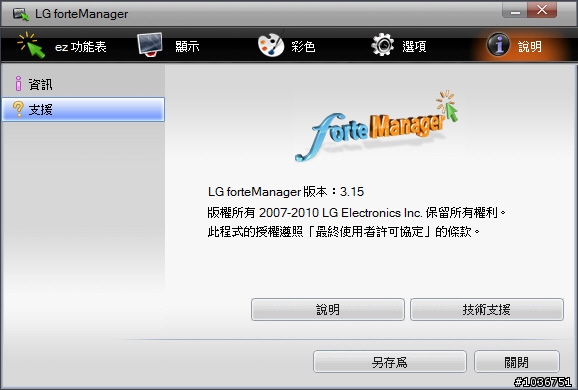Click the window title 'LG forteManager'
The width and height of the screenshot is (578, 390).
pyautogui.click(x=81, y=14)
